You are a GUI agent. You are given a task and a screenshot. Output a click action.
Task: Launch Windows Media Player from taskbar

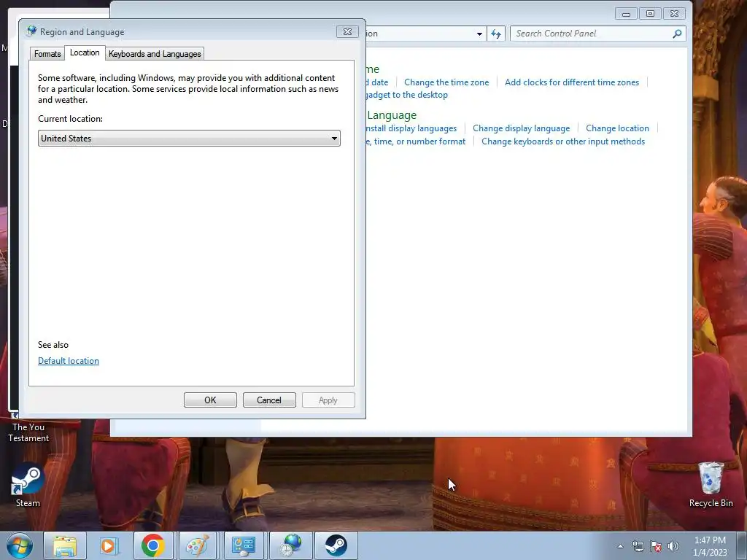pos(109,545)
